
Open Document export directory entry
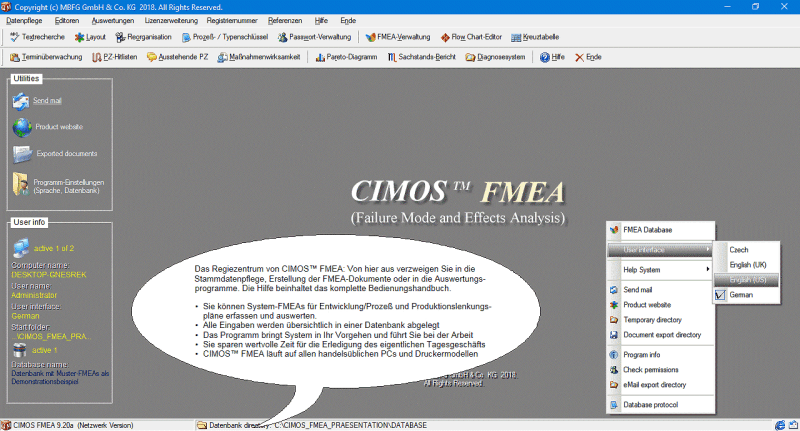661,335
